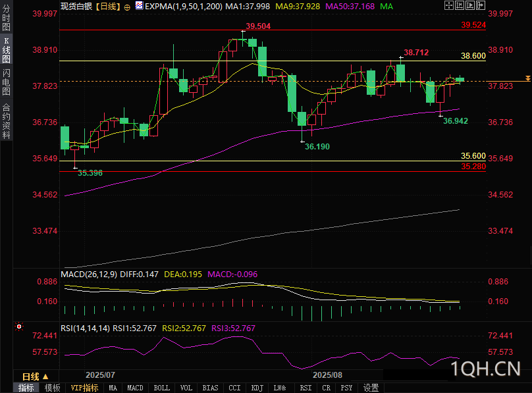
Task: Open the VIP指标 tab
Action: click(x=84, y=388)
